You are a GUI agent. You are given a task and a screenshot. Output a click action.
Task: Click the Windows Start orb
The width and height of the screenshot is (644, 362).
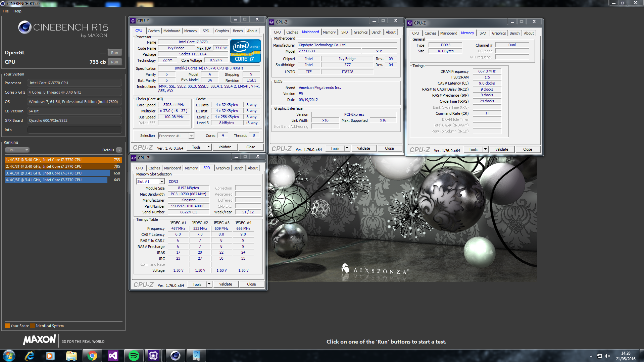point(9,355)
